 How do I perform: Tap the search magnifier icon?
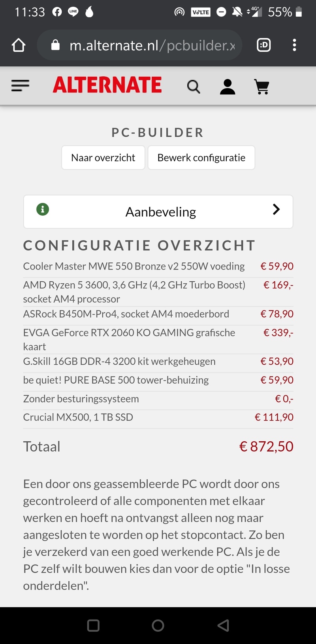(x=194, y=87)
